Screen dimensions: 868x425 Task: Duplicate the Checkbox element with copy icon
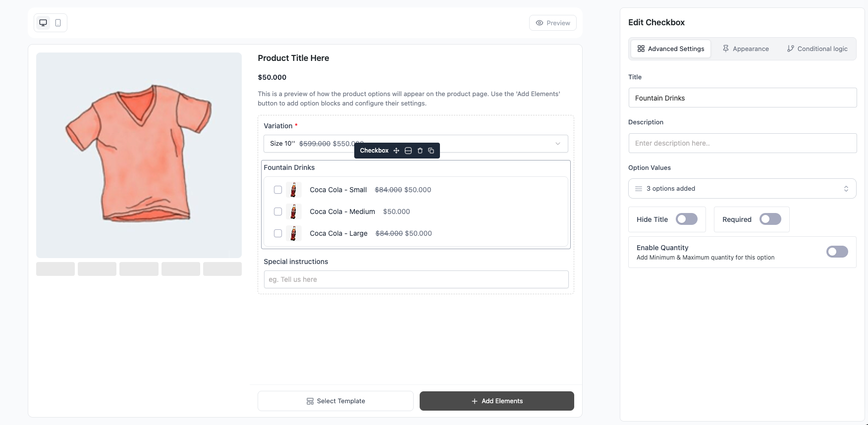click(431, 151)
